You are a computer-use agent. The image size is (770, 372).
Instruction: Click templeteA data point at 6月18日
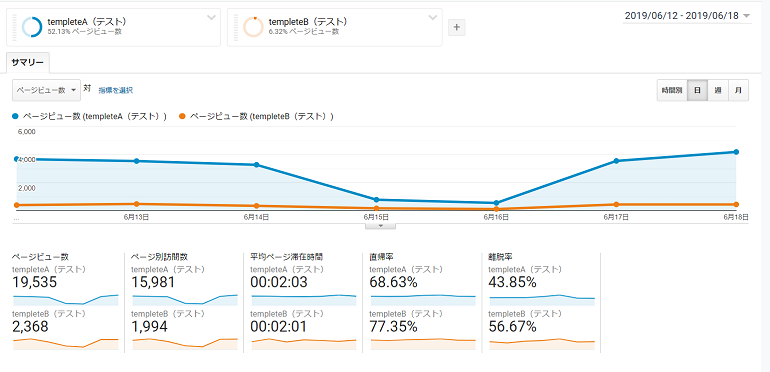(x=736, y=152)
